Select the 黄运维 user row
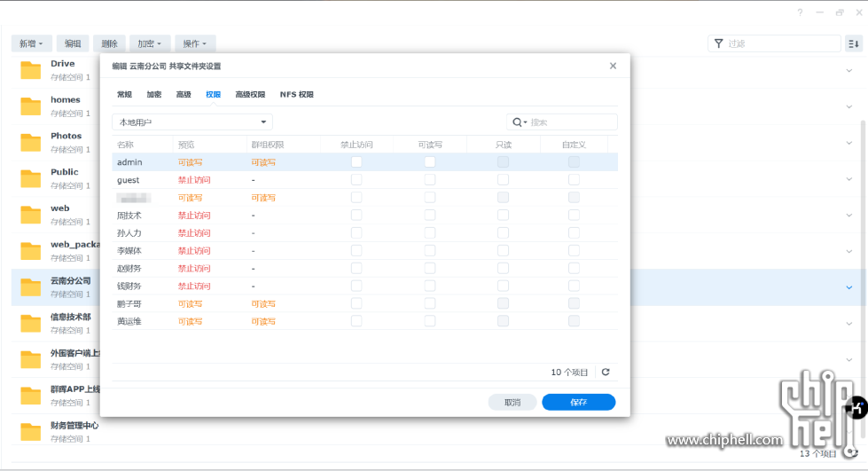 point(364,321)
